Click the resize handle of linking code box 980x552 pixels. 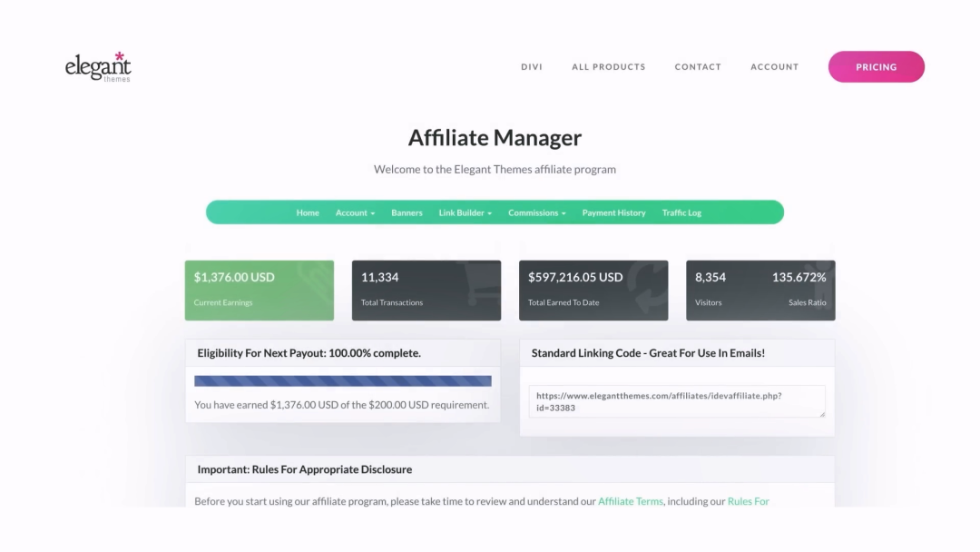click(822, 414)
